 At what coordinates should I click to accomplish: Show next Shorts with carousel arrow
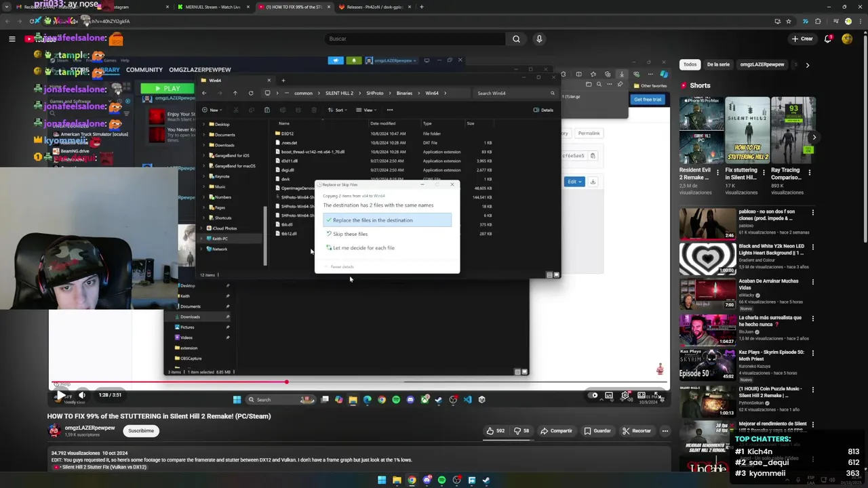pos(814,137)
